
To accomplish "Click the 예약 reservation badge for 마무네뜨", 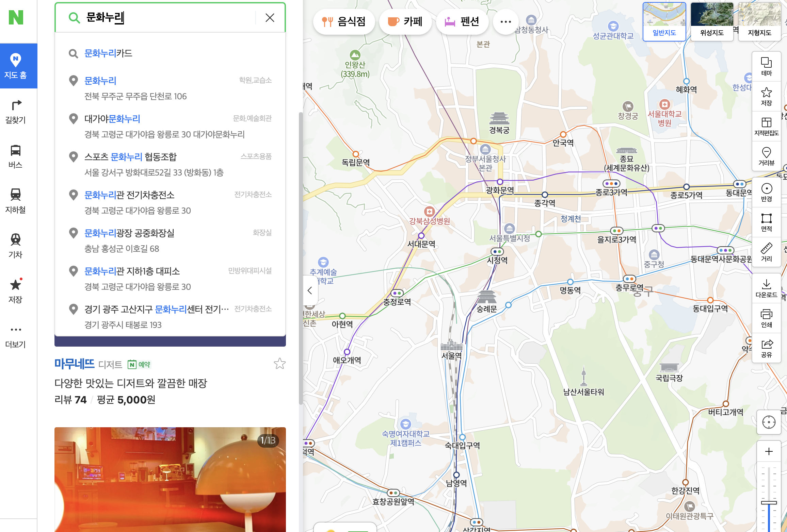I will [x=140, y=364].
